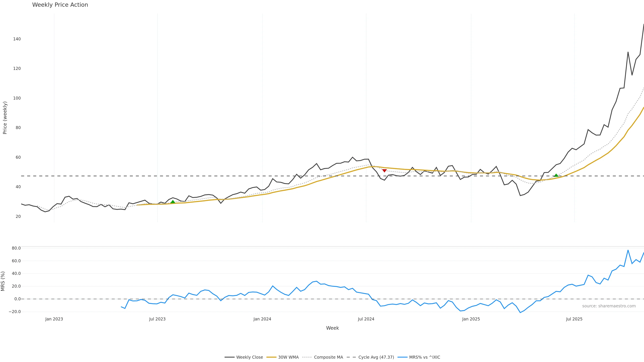Click the Week x-axis title
This screenshot has height=362, width=644.
tap(332, 328)
